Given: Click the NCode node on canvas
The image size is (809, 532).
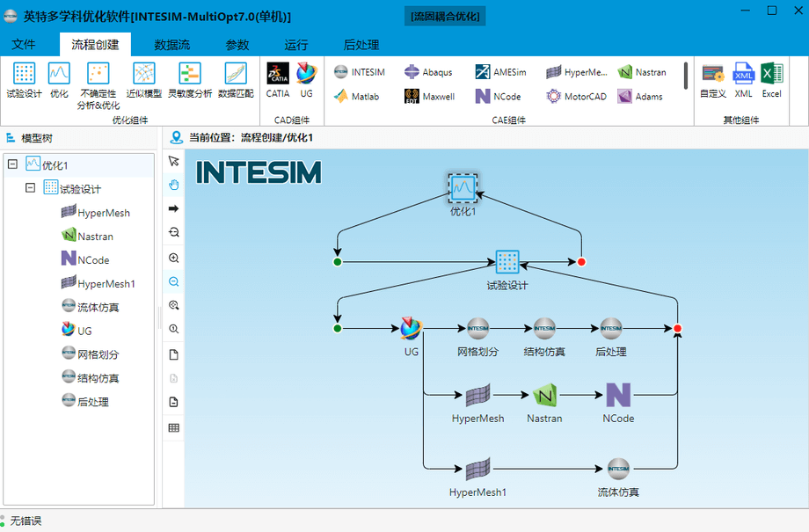Looking at the screenshot, I should (x=618, y=397).
